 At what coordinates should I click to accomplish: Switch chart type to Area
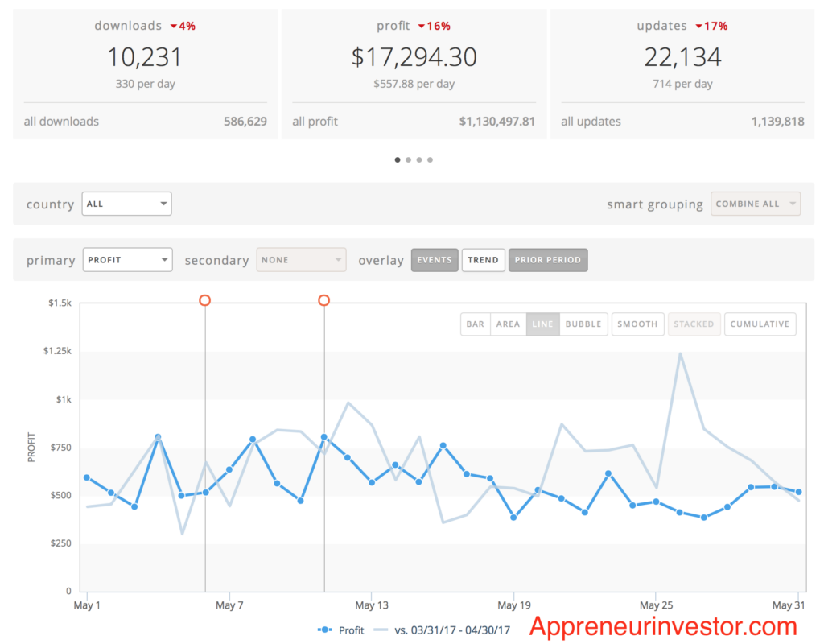point(508,324)
